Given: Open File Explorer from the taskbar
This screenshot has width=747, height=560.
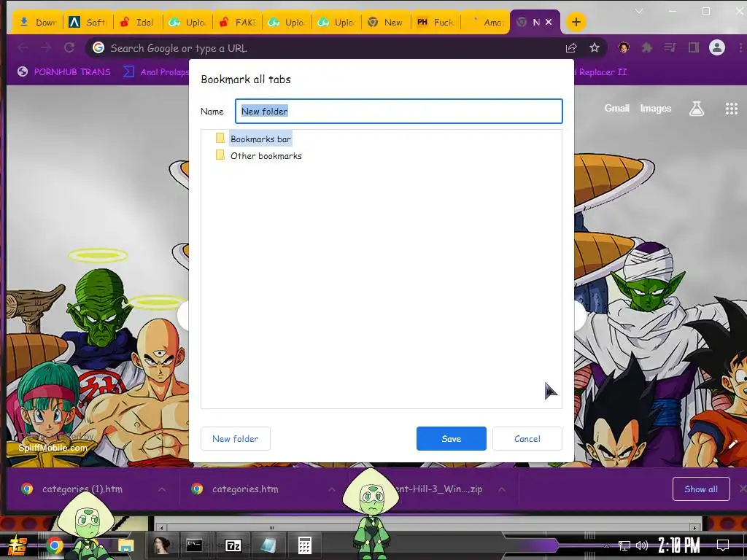Looking at the screenshot, I should [x=125, y=545].
